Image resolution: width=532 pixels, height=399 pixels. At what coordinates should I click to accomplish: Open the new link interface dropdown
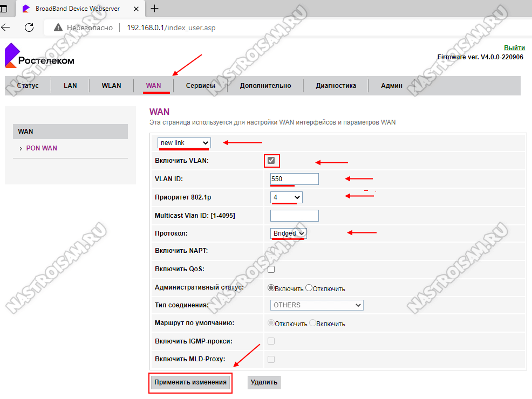point(184,142)
